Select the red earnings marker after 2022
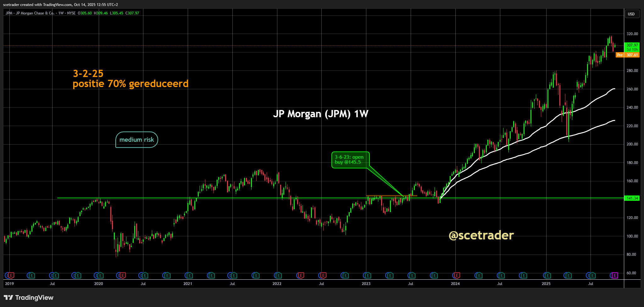The width and height of the screenshot is (644, 307). [x=301, y=276]
